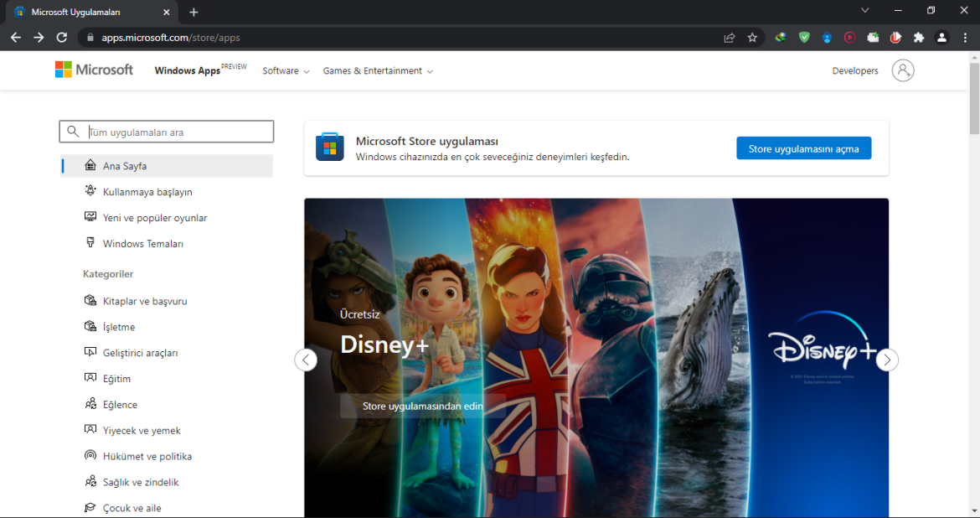
Task: Click the Yiyecek ve yemek icon
Action: tap(90, 430)
